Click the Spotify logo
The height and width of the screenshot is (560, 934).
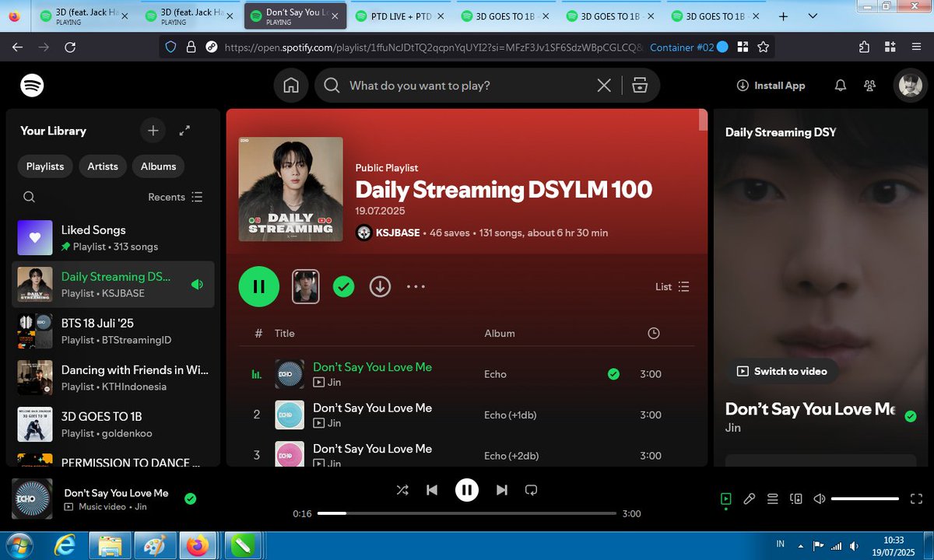32,86
